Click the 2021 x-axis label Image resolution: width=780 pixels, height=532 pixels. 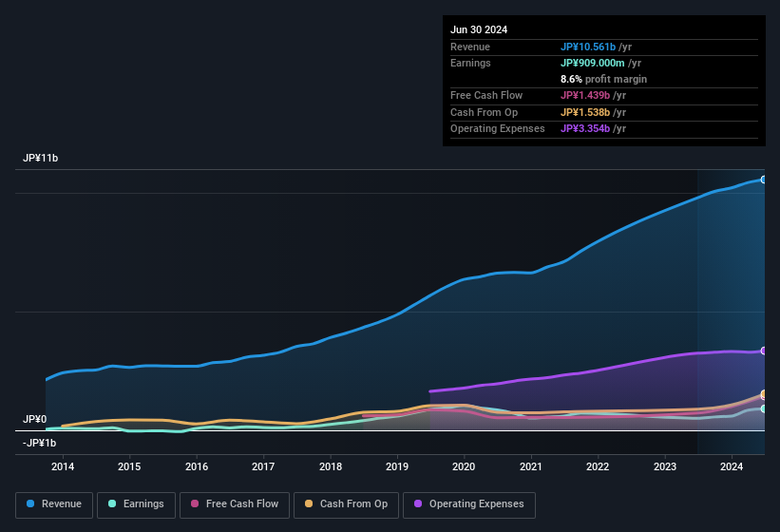tap(531, 466)
